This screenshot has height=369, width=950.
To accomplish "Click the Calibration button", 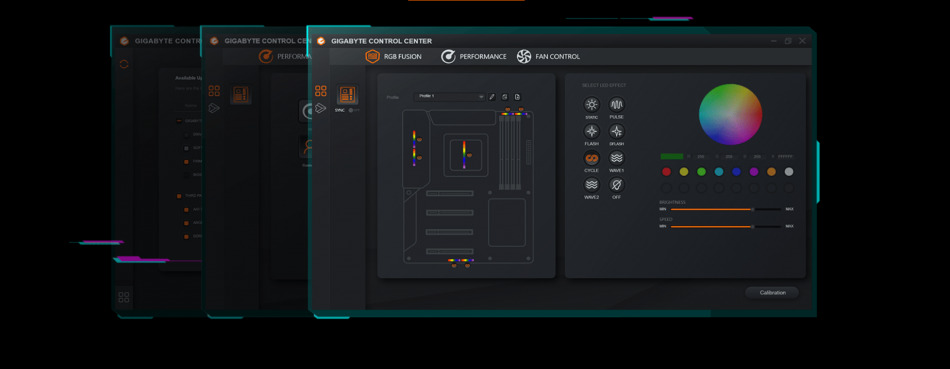I will 772,293.
